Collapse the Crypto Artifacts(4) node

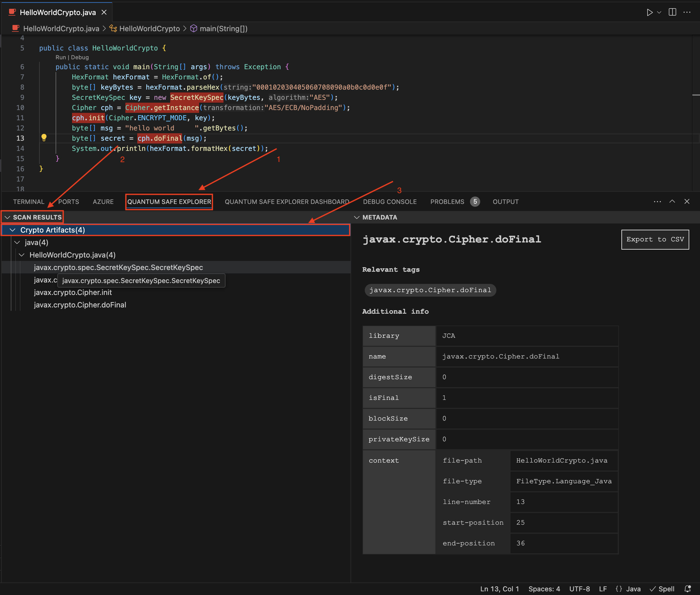coord(13,230)
